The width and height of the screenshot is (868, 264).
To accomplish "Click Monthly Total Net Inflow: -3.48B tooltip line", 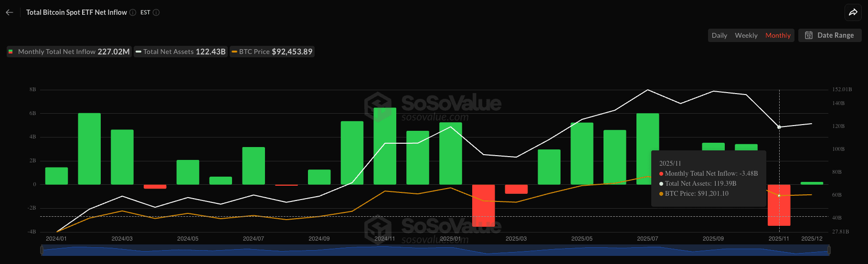I will coord(711,173).
